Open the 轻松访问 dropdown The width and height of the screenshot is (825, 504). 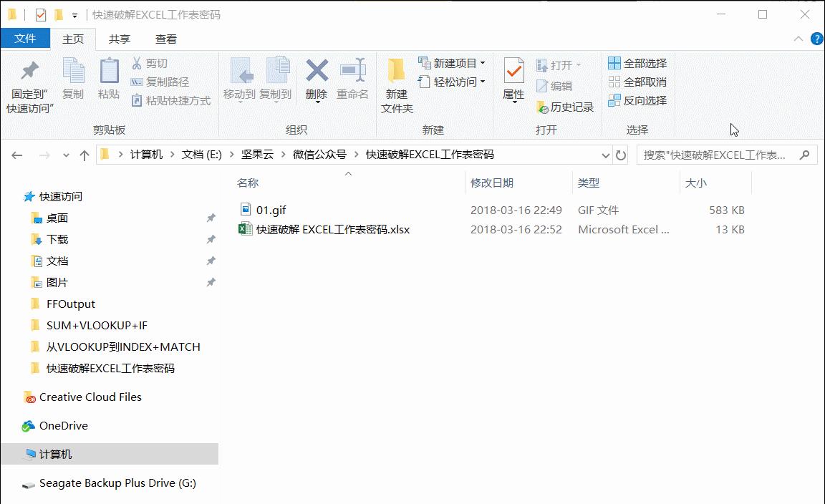482,82
